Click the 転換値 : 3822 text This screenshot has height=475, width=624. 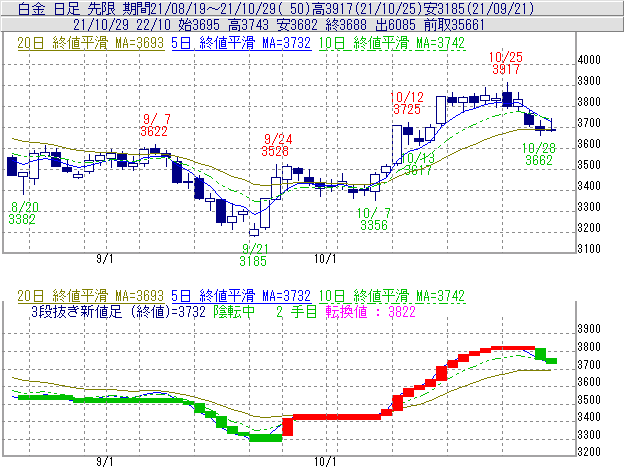click(370, 311)
